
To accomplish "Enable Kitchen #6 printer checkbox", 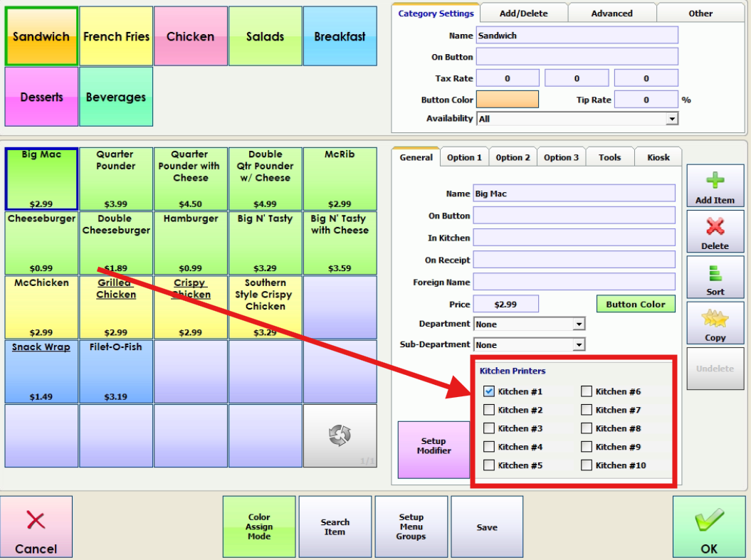I will click(587, 391).
